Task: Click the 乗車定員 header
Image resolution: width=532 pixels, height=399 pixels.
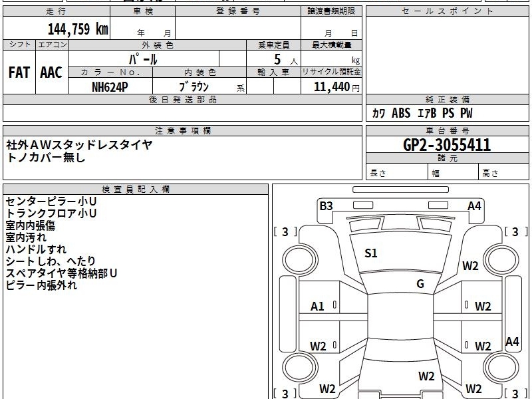Action: (x=273, y=45)
